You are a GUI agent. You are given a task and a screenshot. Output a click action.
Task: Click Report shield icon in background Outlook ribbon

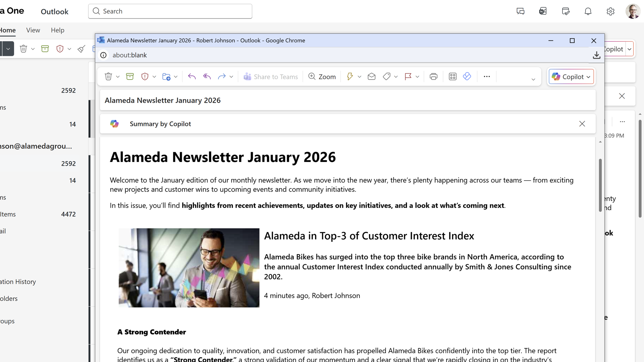click(60, 49)
